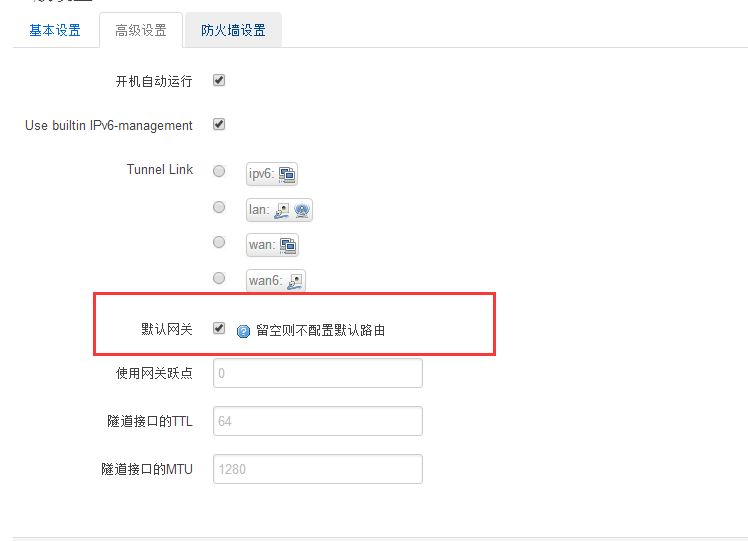748x541 pixels.
Task: Click the lan wireless antenna icon
Action: (302, 210)
